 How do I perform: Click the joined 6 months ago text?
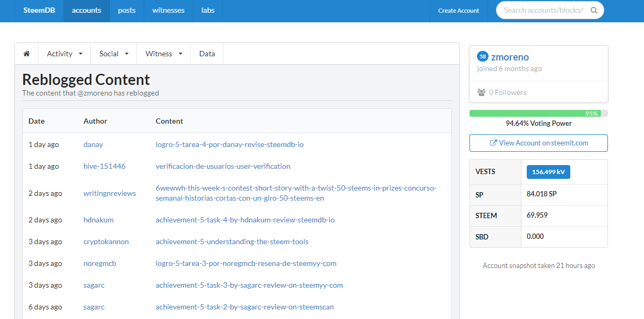point(509,69)
